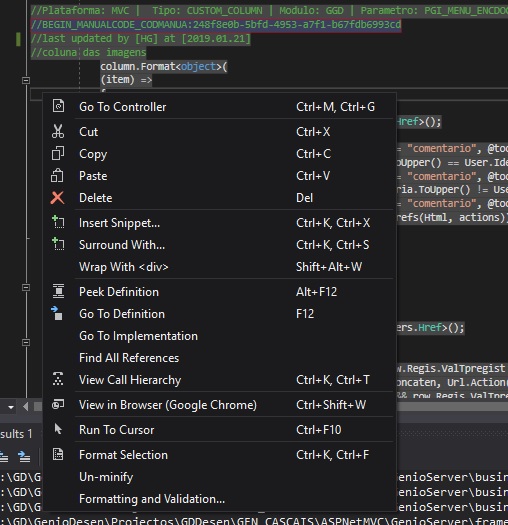508x525 pixels.
Task: Select the Delete menu entry label
Action: point(96,198)
